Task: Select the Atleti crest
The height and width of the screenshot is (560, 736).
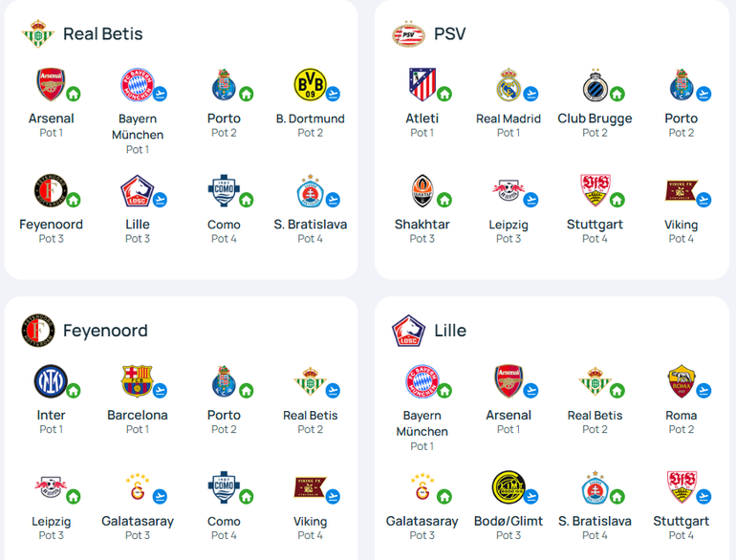Action: (422, 85)
